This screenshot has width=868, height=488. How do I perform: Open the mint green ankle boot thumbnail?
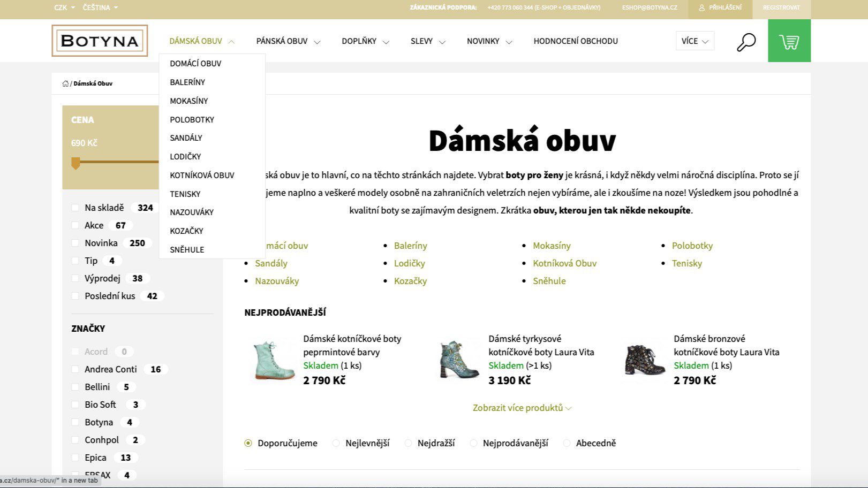point(273,360)
